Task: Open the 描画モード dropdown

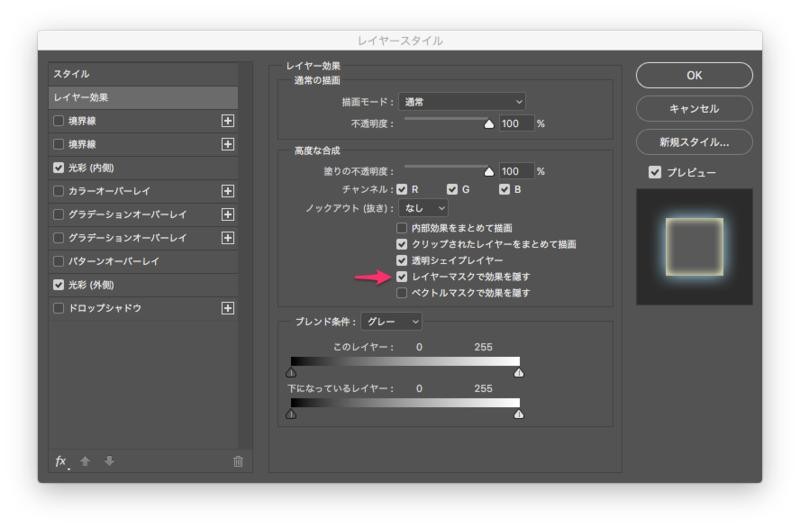Action: point(462,101)
